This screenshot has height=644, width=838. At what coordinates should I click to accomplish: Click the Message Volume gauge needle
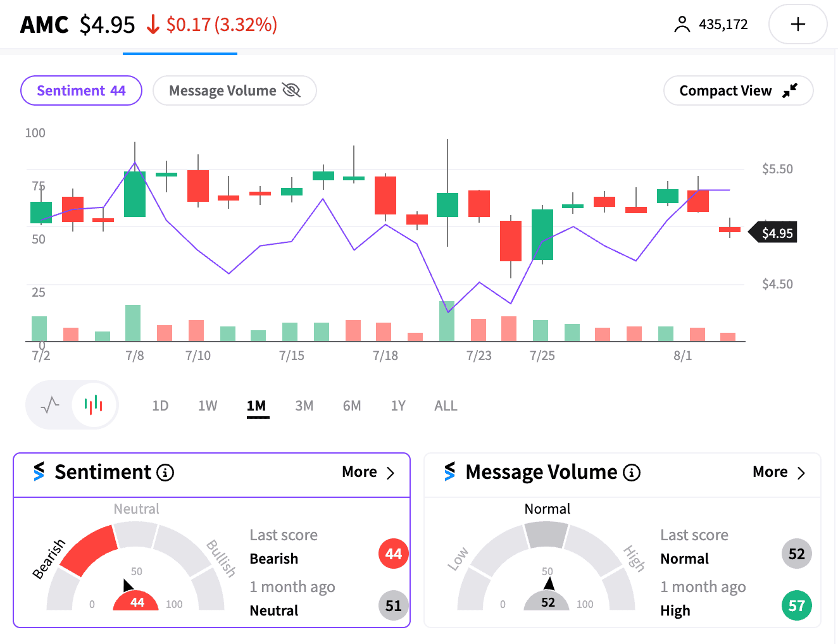(x=549, y=583)
